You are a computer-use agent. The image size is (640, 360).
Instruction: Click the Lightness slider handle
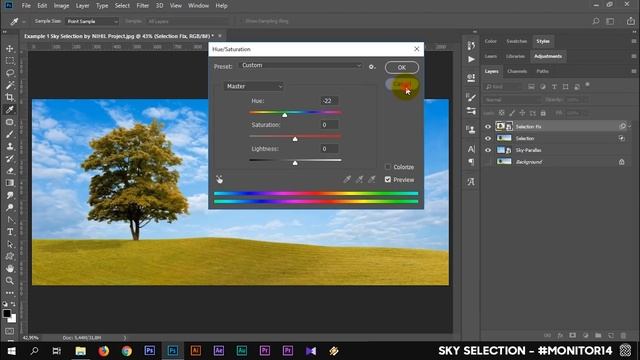click(295, 163)
